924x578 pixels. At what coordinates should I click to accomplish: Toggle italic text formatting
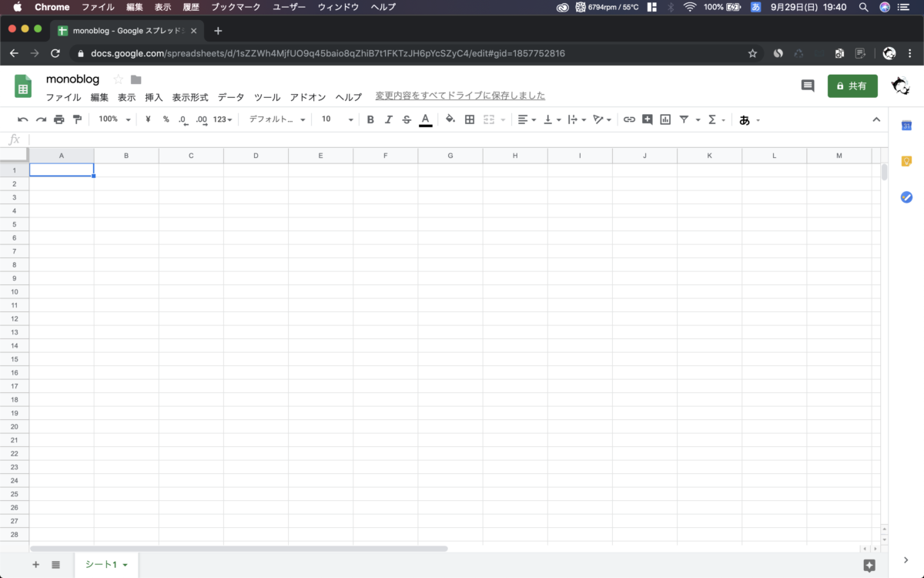[388, 119]
